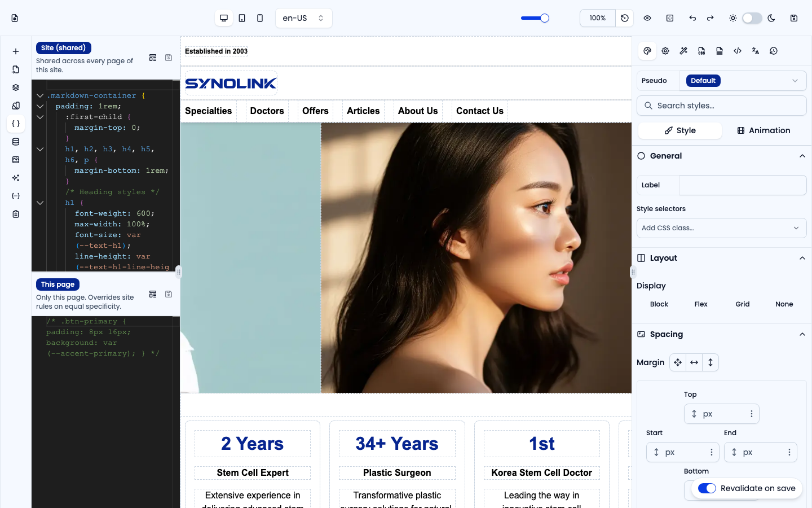Open the AI sparkles sidebar icon

pos(16,178)
